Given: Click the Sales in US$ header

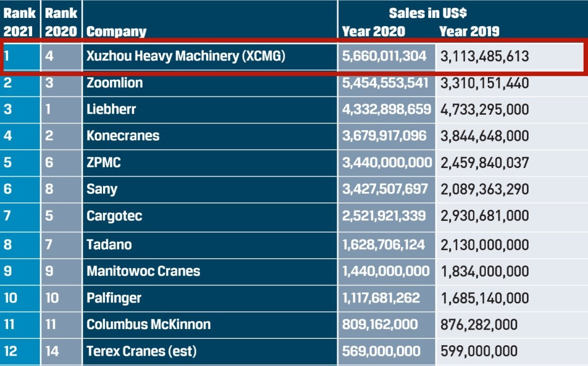Looking at the screenshot, I should pos(428,13).
